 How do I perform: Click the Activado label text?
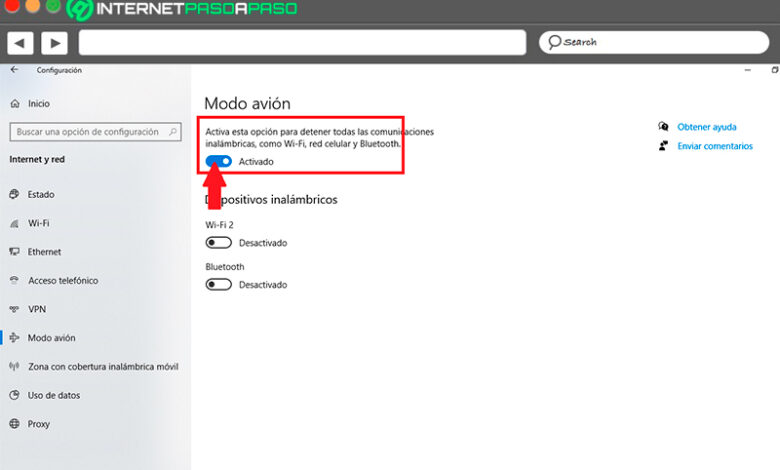(256, 162)
